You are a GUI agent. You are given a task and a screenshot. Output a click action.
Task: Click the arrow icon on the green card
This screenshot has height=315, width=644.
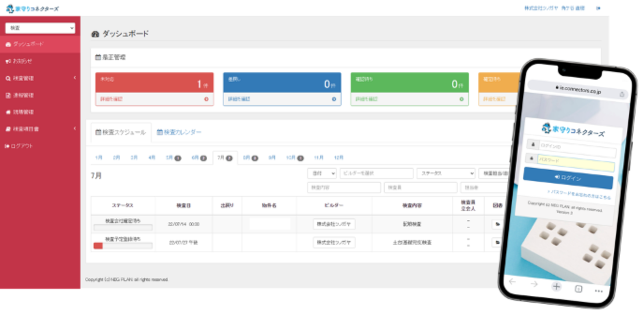click(x=461, y=99)
